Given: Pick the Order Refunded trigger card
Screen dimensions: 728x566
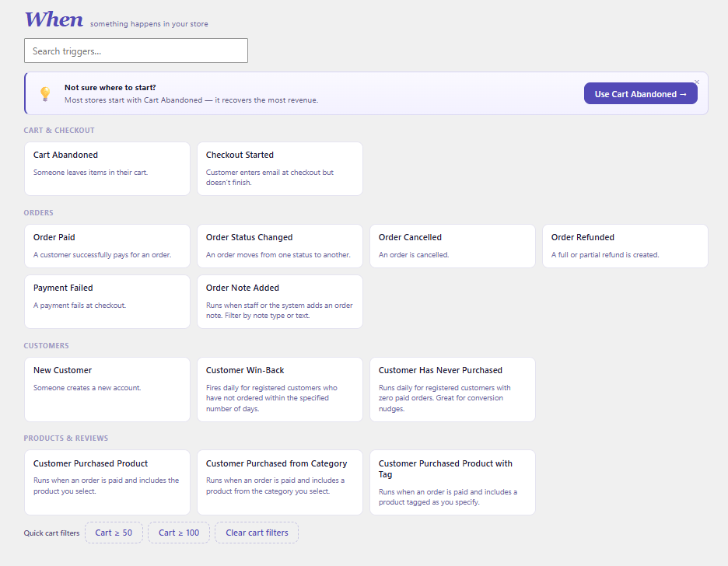Looking at the screenshot, I should pos(625,246).
